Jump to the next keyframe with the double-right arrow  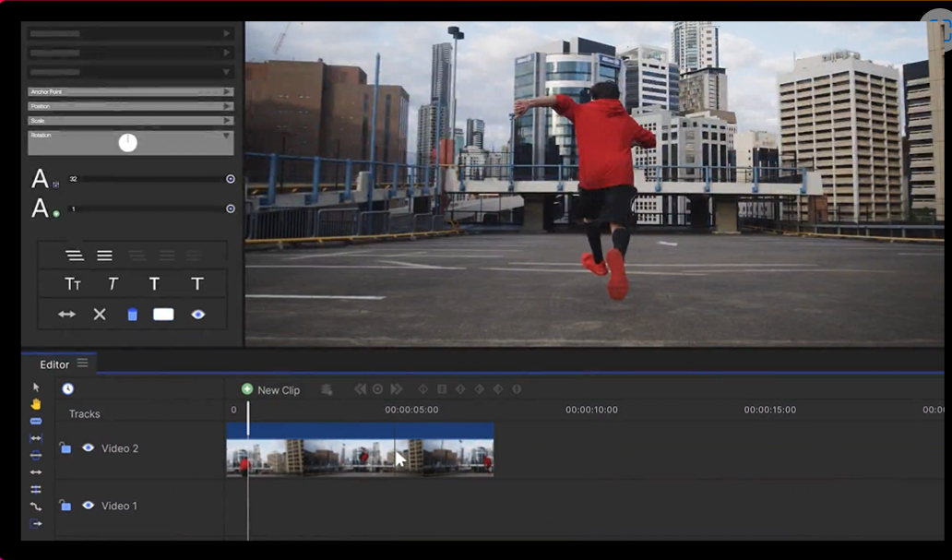pyautogui.click(x=396, y=388)
